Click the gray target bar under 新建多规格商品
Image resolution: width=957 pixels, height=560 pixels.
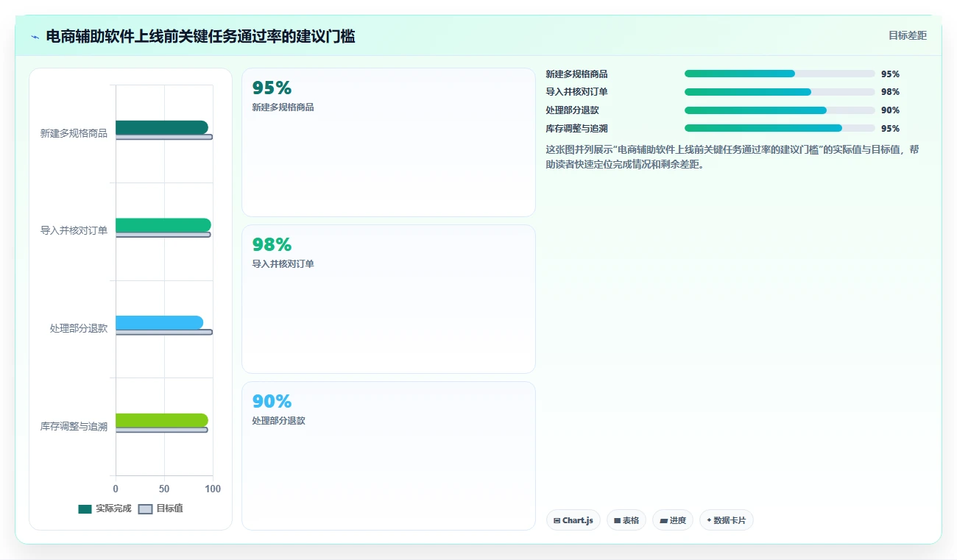click(x=164, y=137)
